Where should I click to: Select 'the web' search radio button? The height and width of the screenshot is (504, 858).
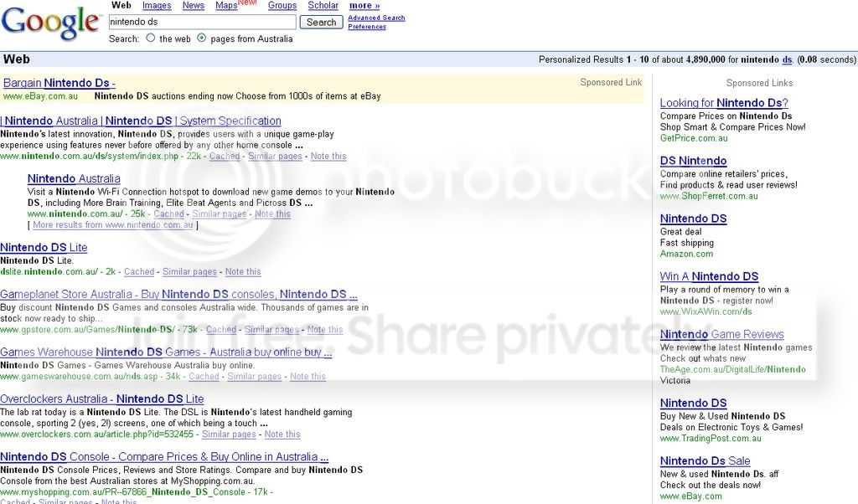[x=151, y=39]
